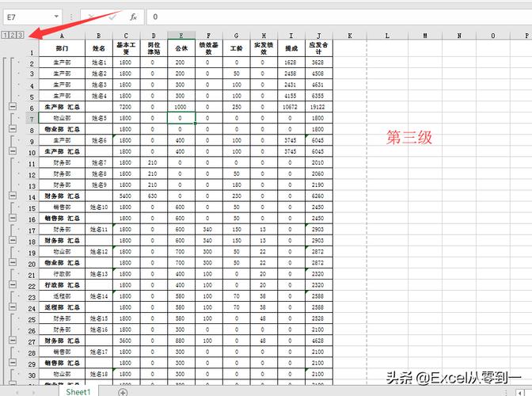The height and width of the screenshot is (396, 532).
Task: Click the 工龄 header cell
Action: [236, 48]
